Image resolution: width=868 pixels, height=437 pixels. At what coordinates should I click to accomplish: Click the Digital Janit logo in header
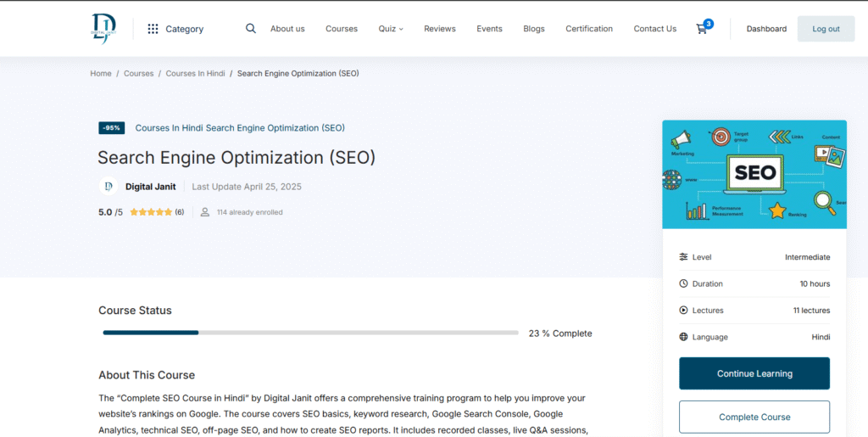coord(103,28)
